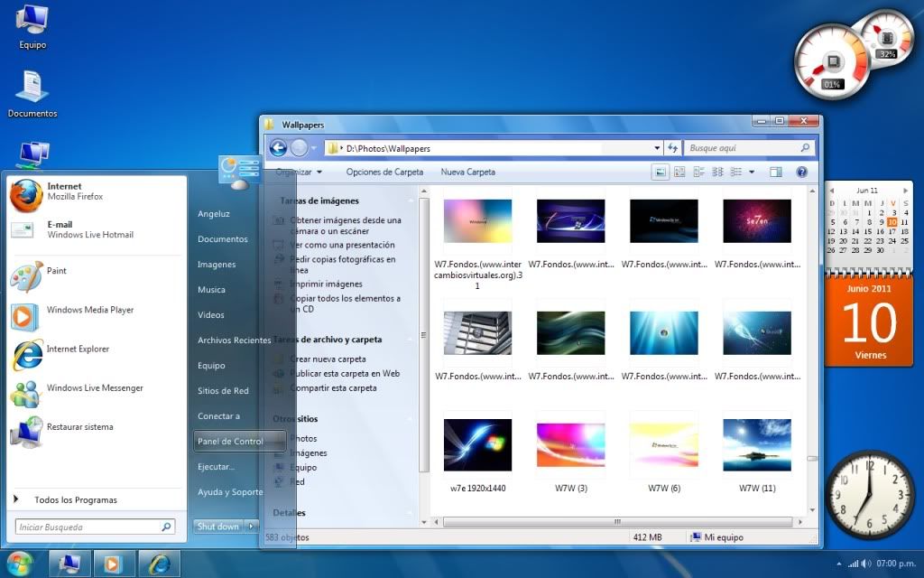Toggle the preview pane button

coord(775,172)
